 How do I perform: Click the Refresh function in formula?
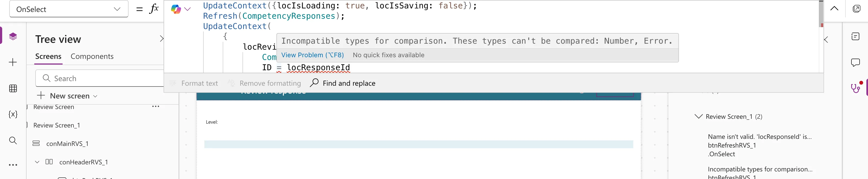(220, 16)
